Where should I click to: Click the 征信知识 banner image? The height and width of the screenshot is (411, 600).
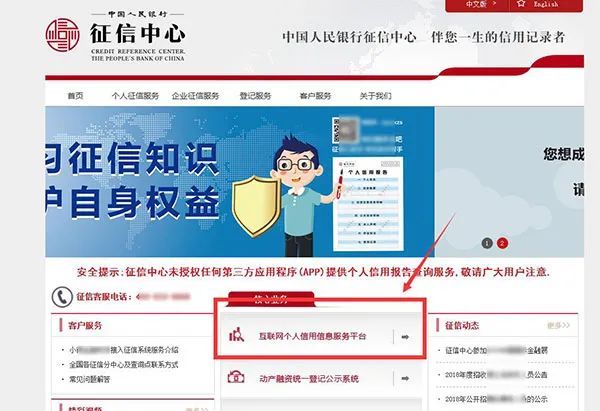pos(240,182)
